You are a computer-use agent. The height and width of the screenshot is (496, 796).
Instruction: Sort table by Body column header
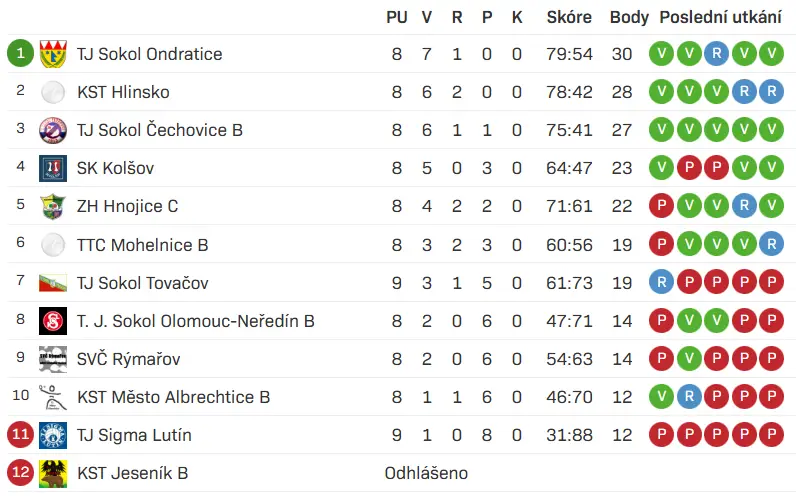[629, 17]
